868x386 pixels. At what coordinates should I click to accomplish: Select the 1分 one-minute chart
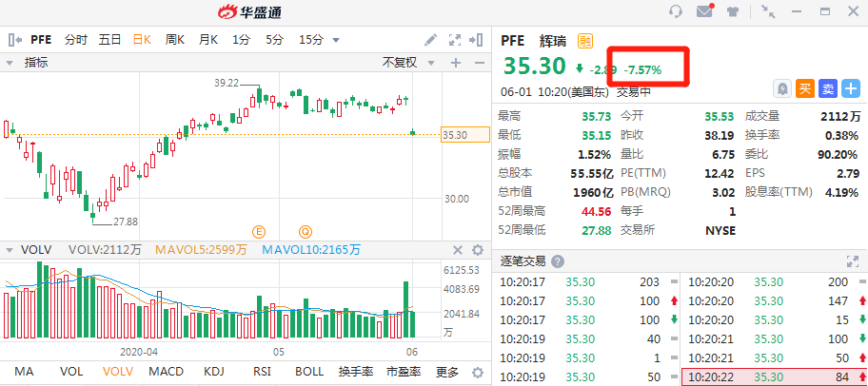click(242, 40)
